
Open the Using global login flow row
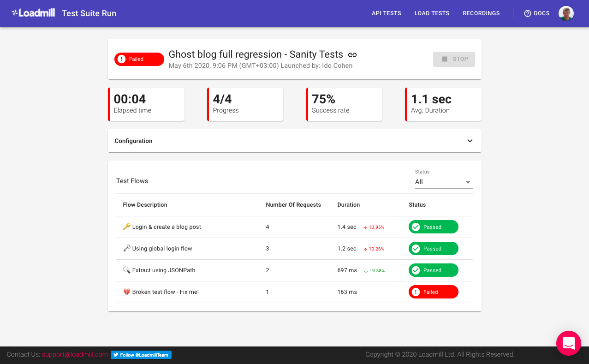(x=162, y=249)
